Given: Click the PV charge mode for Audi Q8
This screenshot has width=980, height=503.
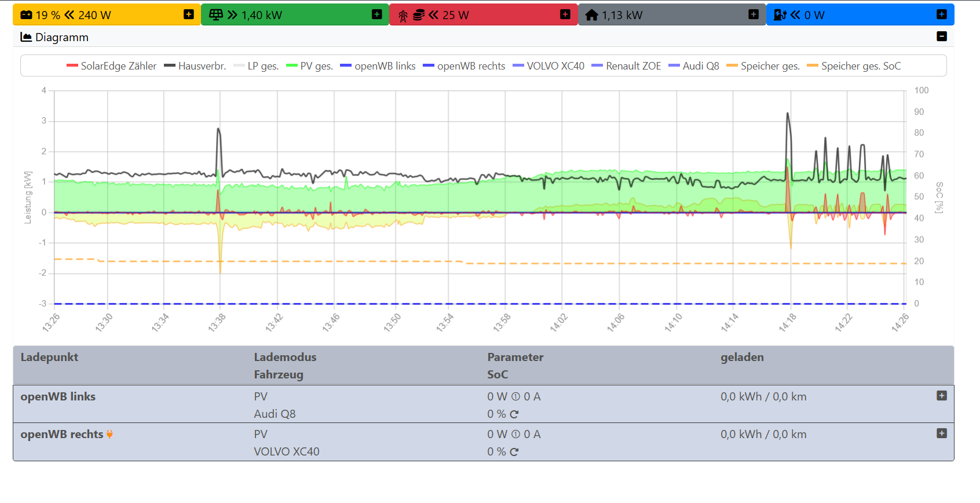Looking at the screenshot, I should click(x=261, y=397).
